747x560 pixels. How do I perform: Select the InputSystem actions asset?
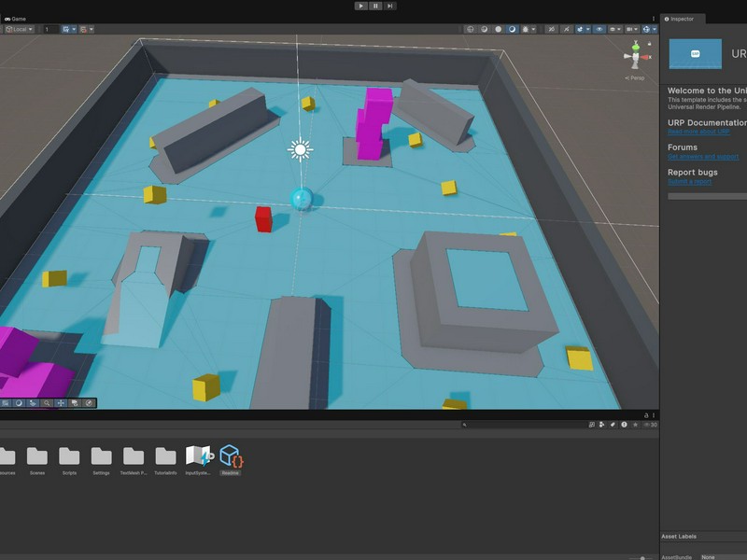[199, 457]
